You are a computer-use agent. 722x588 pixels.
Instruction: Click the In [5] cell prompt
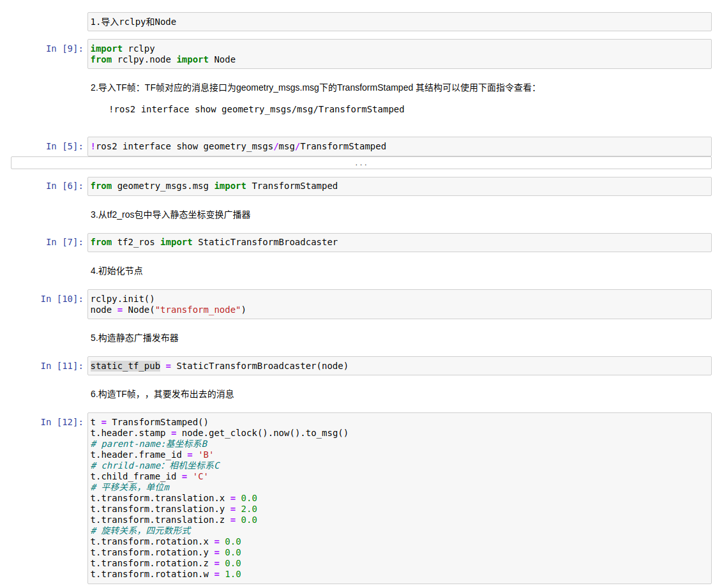point(64,146)
